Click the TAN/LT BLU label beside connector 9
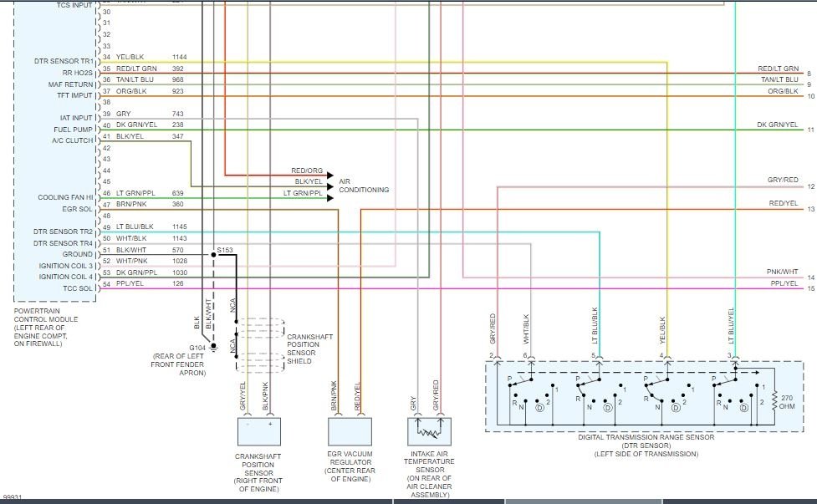The image size is (817, 504). click(x=779, y=79)
